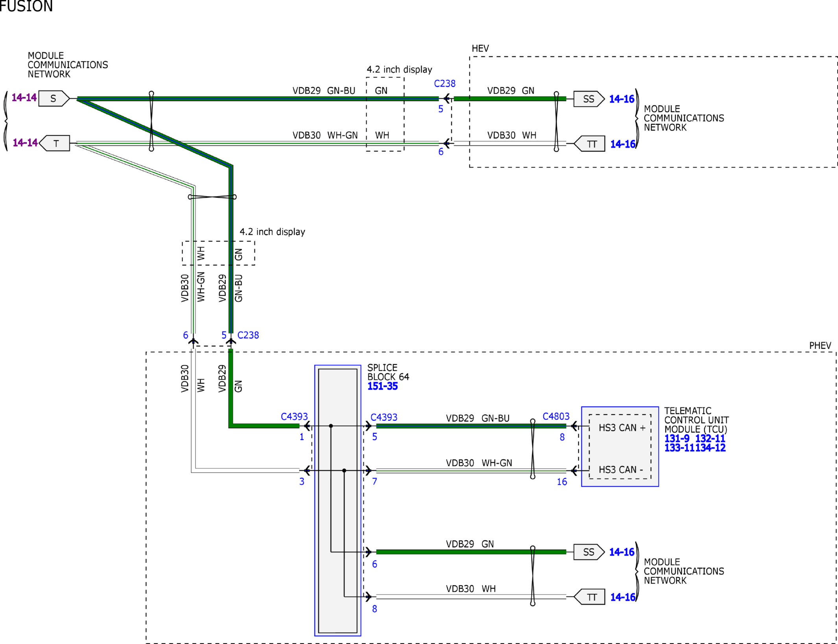Click twisted-pair symbol on wires entering C4803
838x644 pixels.
[533, 449]
